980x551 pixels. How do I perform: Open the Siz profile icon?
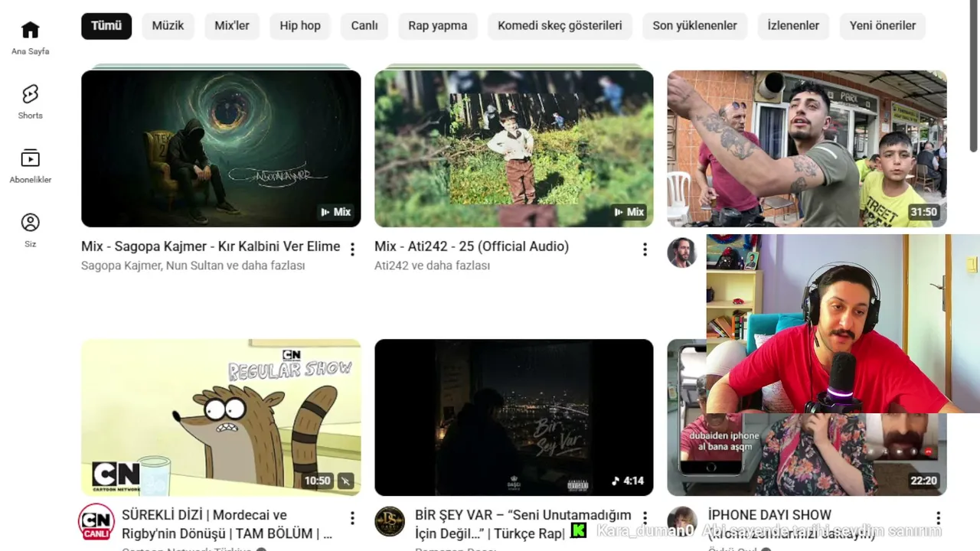click(x=30, y=223)
